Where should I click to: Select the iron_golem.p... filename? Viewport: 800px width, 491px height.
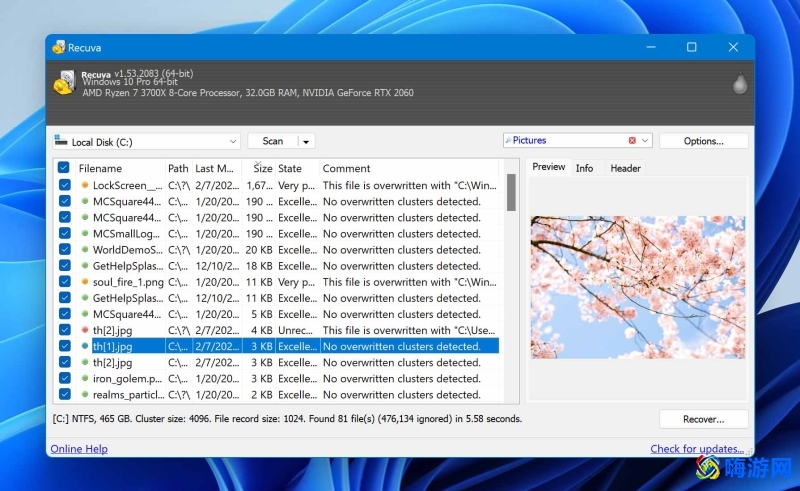tap(127, 379)
